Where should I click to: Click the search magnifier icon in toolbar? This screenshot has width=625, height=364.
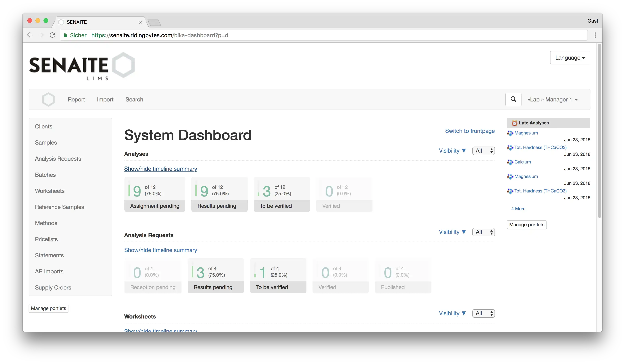(x=513, y=99)
